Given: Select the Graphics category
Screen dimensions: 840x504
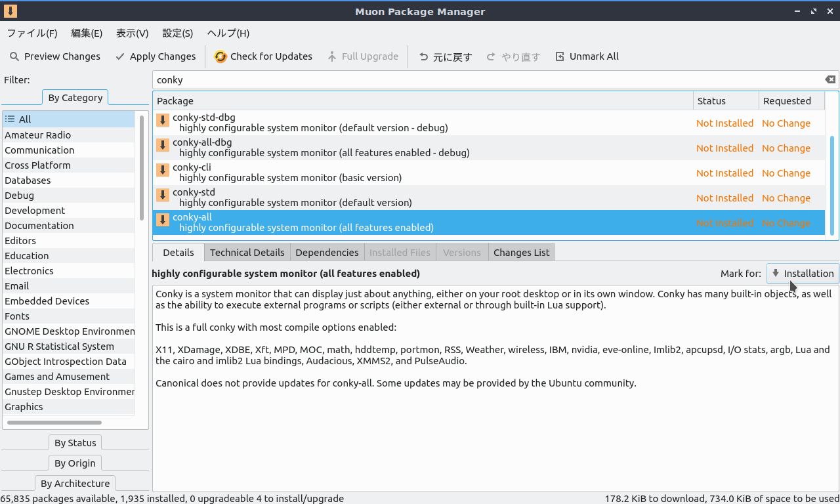Looking at the screenshot, I should pyautogui.click(x=69, y=406).
